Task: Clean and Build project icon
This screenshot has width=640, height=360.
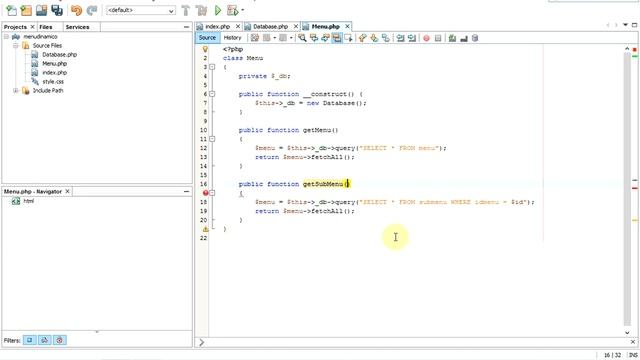Action: [201, 10]
